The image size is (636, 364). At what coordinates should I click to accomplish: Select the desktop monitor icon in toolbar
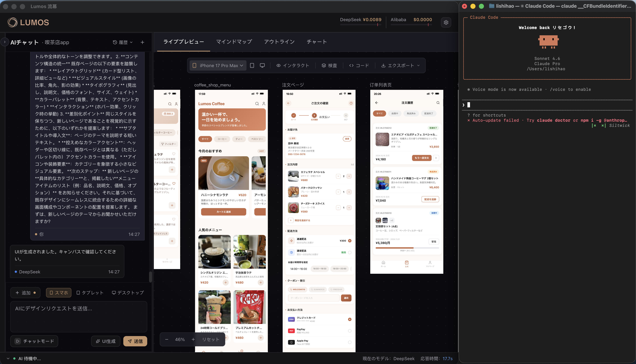pos(262,65)
